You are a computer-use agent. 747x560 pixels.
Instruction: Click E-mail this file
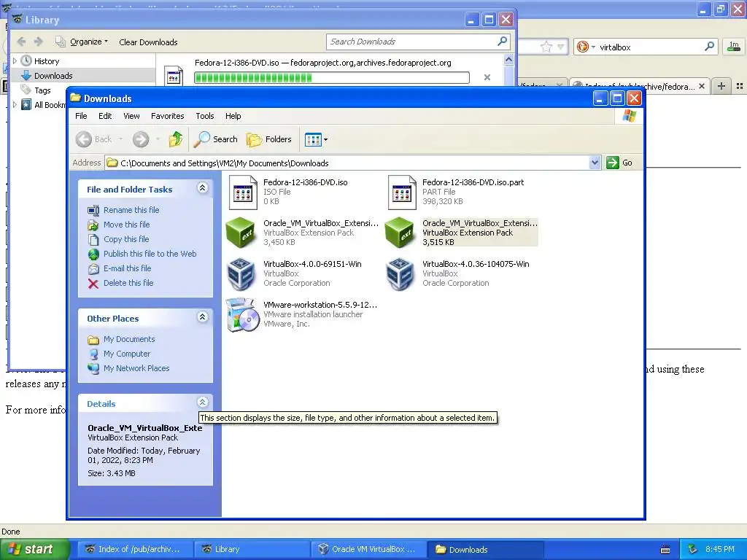tap(127, 268)
